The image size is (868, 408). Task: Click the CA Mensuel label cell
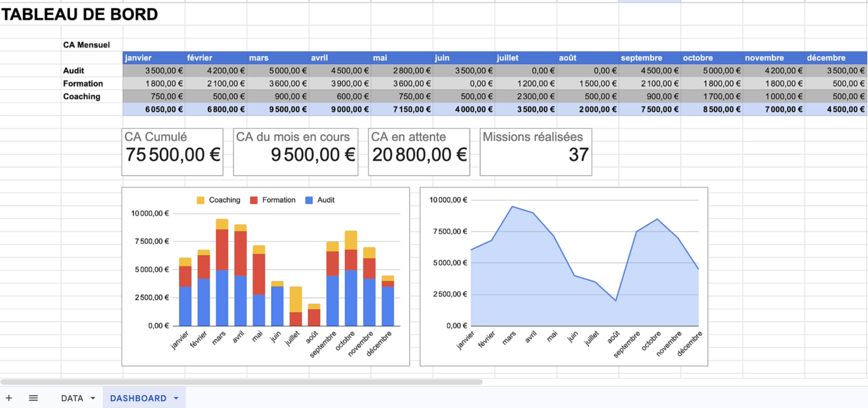[87, 45]
